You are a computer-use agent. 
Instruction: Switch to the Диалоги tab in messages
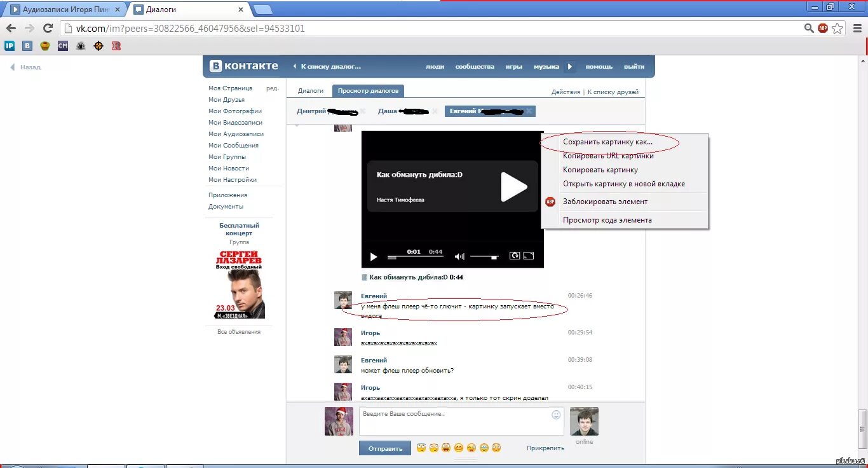[x=311, y=91]
